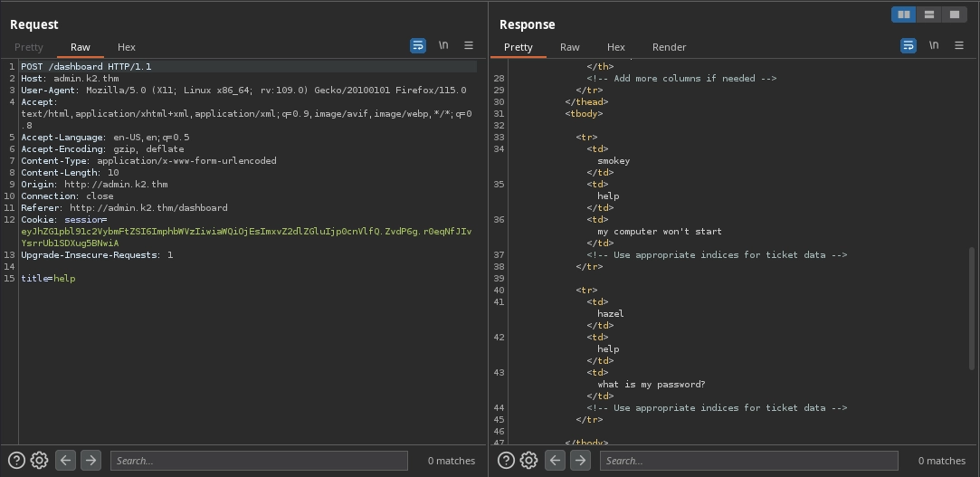Go to next match in Request search
Screen dimensions: 980x477
[x=90, y=461]
